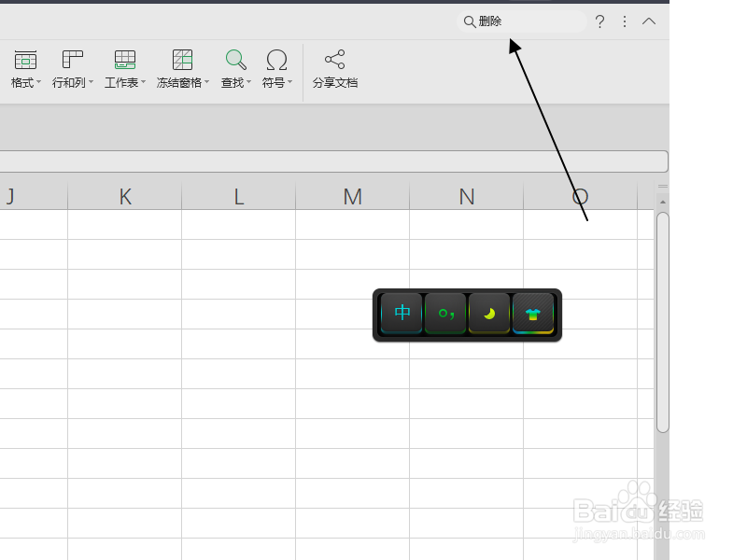Toggle the moon half-width mode on IME bar
Image resolution: width=747 pixels, height=560 pixels.
pyautogui.click(x=489, y=314)
